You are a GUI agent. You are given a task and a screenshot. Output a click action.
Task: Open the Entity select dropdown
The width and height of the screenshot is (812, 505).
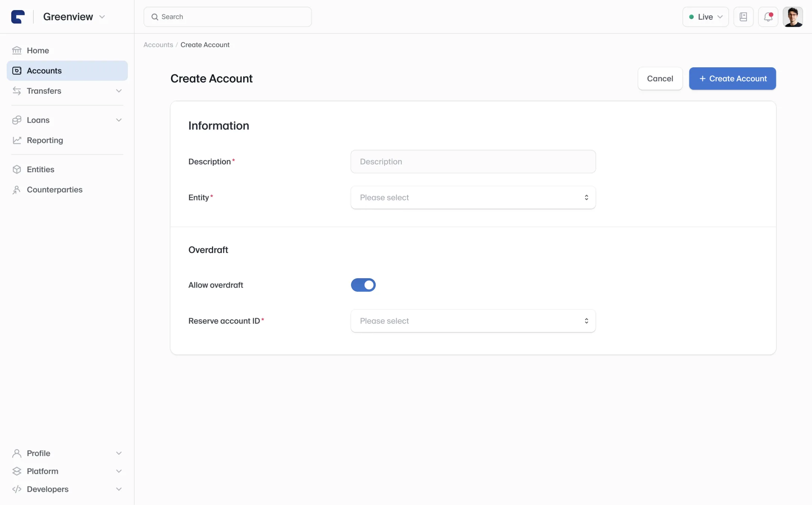(473, 197)
